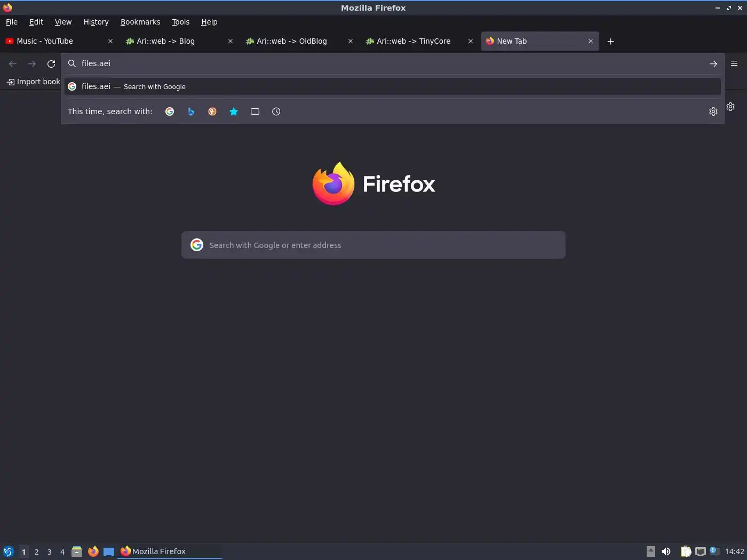Close the Ari::web -> OldBlog tab
The height and width of the screenshot is (560, 747).
point(351,41)
